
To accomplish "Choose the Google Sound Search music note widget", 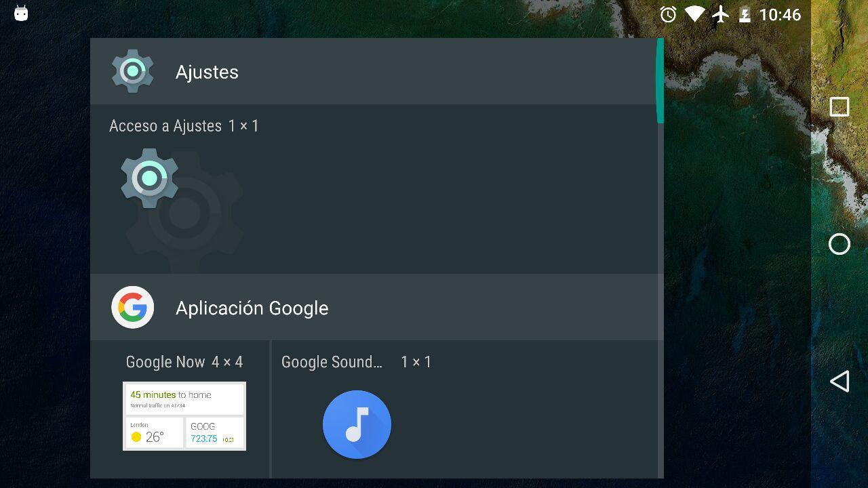I will pos(357,424).
